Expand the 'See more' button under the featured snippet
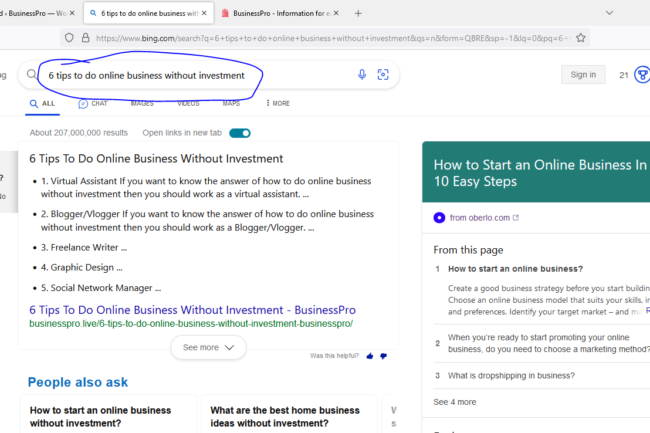 pos(209,347)
